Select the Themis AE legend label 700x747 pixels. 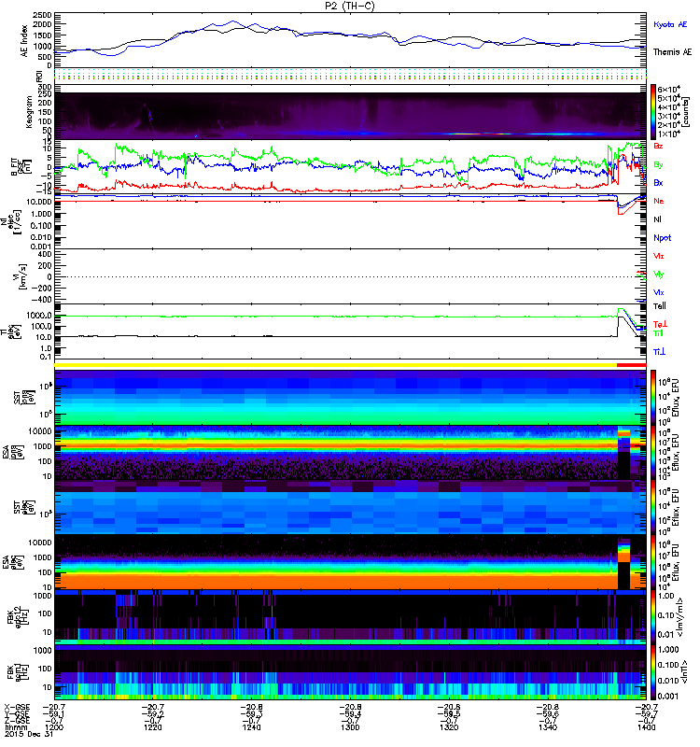pyautogui.click(x=672, y=52)
